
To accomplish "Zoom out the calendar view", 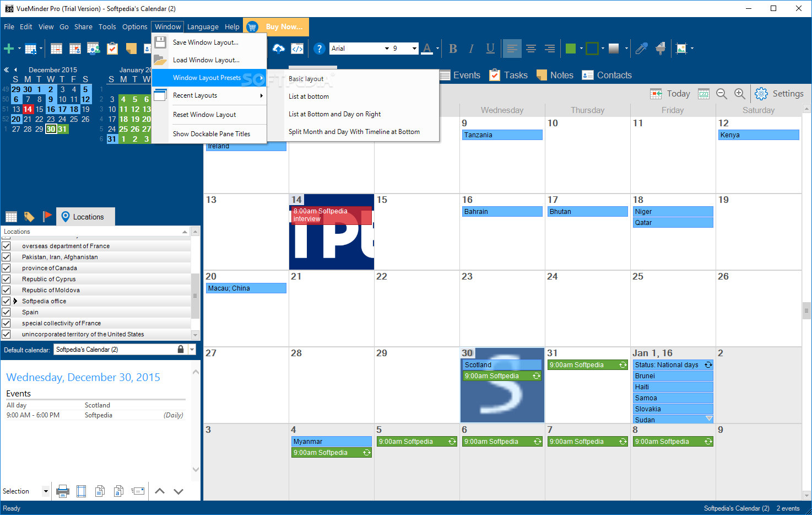I will [722, 94].
